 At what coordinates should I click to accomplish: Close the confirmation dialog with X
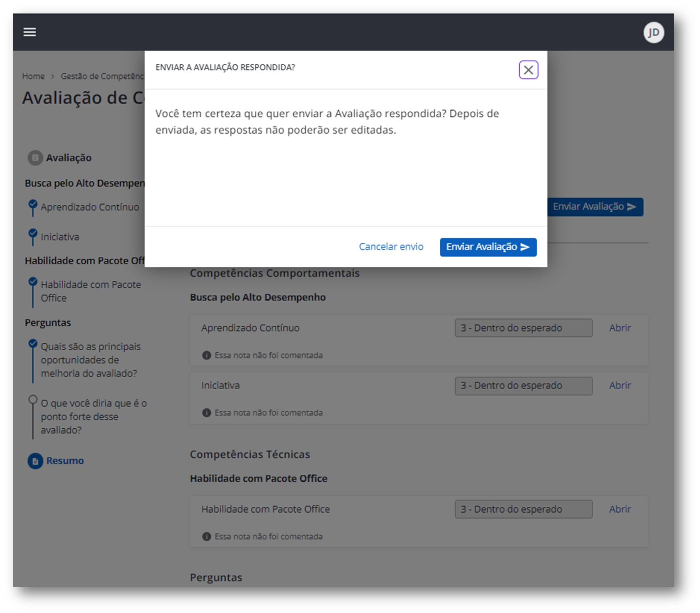click(528, 70)
